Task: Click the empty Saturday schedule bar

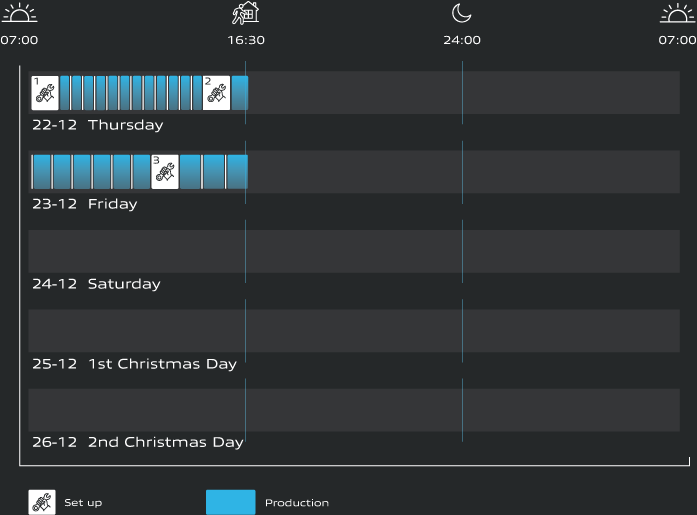Action: (354, 251)
